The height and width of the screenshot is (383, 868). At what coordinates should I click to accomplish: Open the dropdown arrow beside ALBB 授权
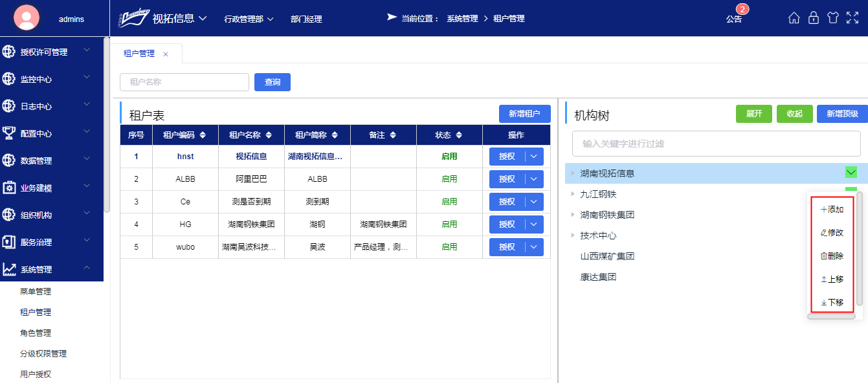[534, 179]
